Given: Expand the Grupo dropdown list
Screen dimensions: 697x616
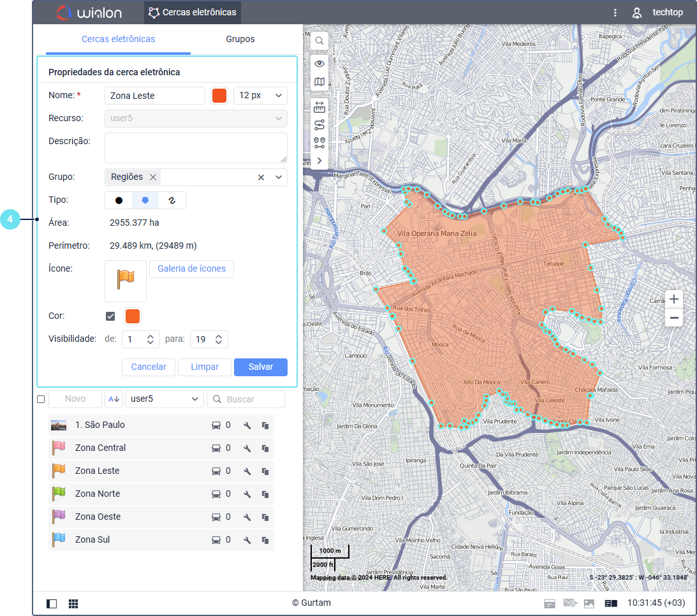Looking at the screenshot, I should (279, 177).
